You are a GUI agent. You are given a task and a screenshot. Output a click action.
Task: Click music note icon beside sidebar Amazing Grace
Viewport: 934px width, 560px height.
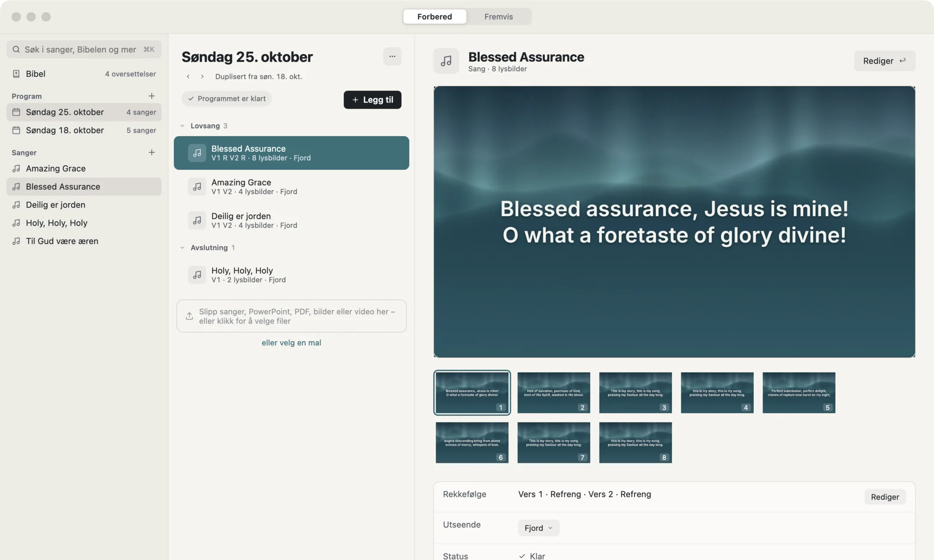pos(16,168)
